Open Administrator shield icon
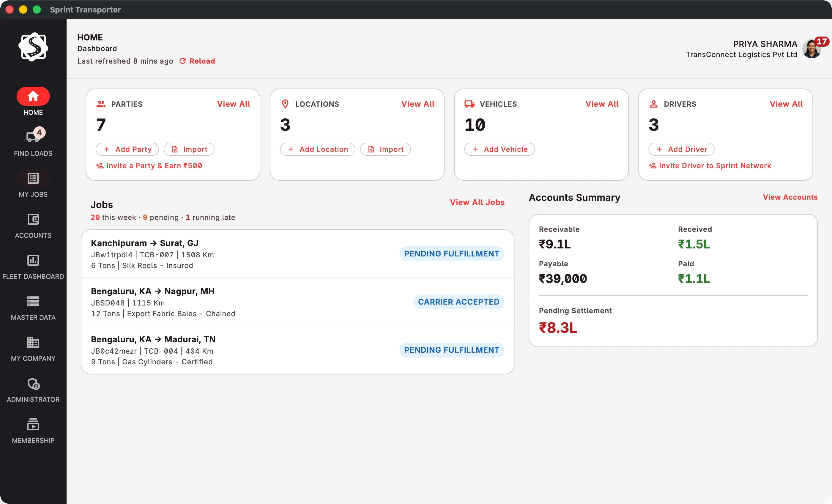The height and width of the screenshot is (504, 832). pyautogui.click(x=33, y=384)
